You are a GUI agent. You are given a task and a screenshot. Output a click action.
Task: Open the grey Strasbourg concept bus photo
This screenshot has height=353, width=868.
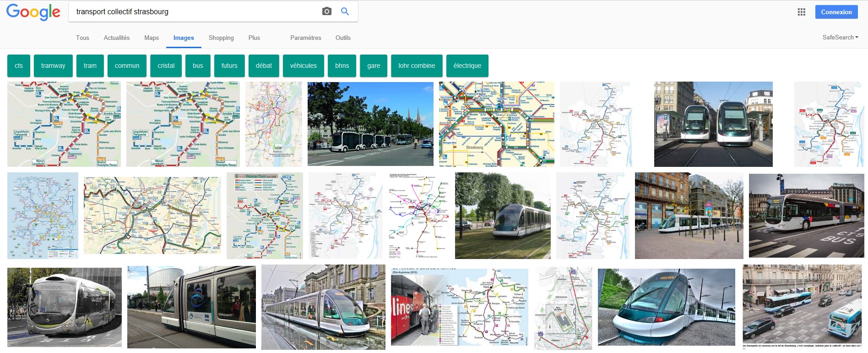pyautogui.click(x=65, y=307)
